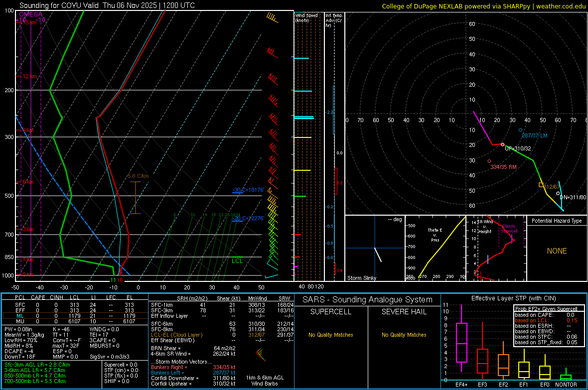Viewport: 588px width, 390px height.
Task: Select the SFC parcel row
Action: tap(74, 305)
